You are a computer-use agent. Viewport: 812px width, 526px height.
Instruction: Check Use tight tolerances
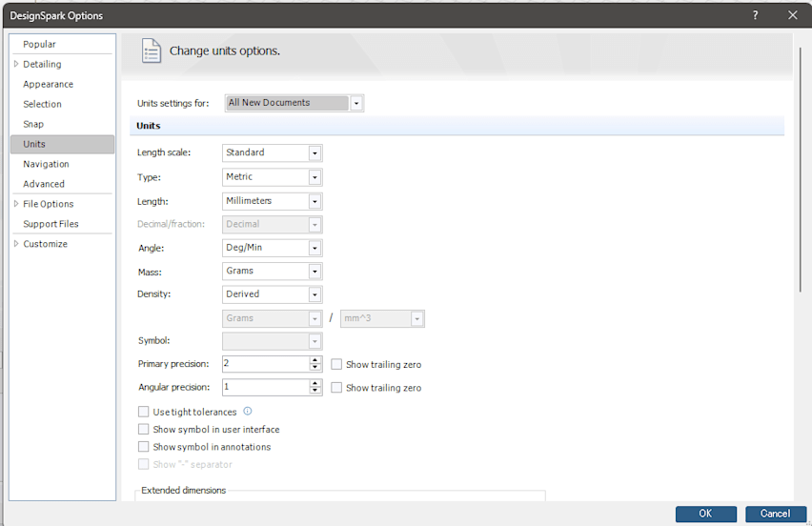tap(144, 412)
